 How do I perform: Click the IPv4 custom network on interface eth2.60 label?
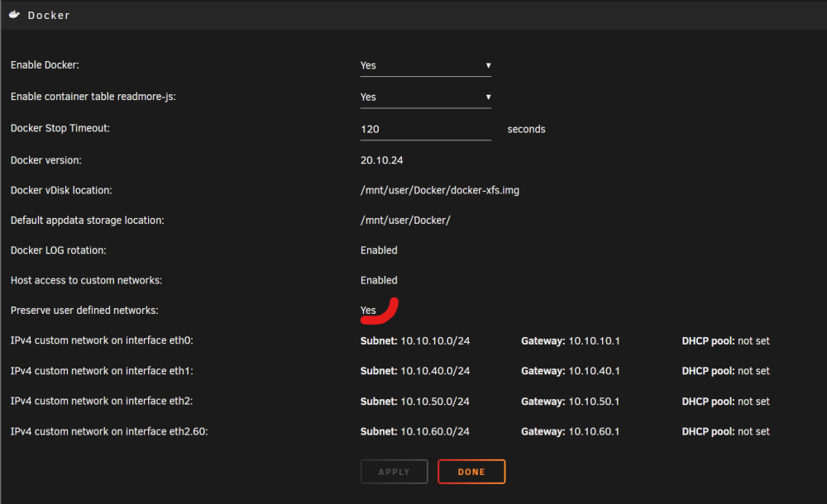click(x=109, y=432)
